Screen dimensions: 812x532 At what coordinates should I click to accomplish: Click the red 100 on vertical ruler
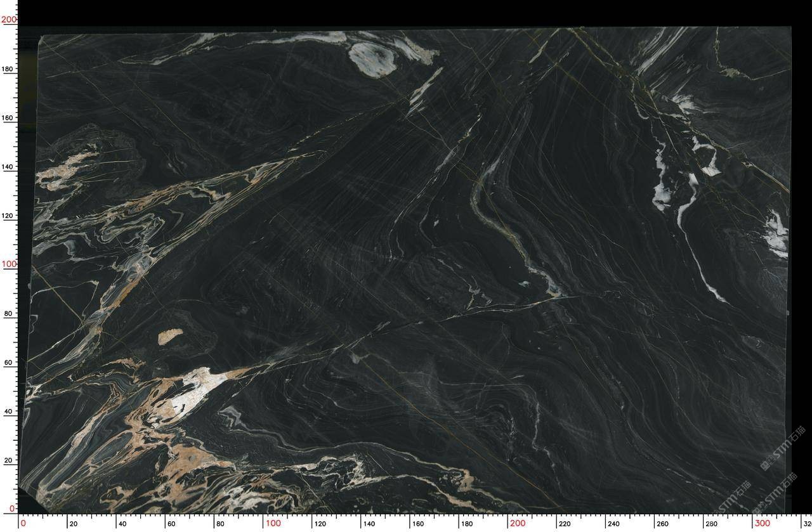(8, 264)
